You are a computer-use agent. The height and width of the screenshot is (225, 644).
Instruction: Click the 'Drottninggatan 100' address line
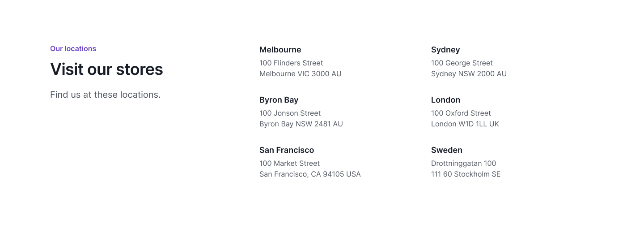coord(464,163)
